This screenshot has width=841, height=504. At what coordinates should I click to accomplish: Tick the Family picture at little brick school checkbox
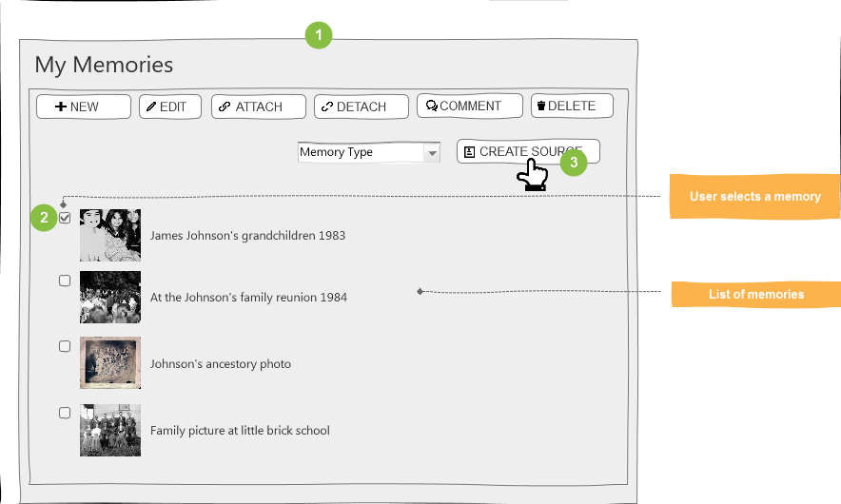(x=65, y=413)
